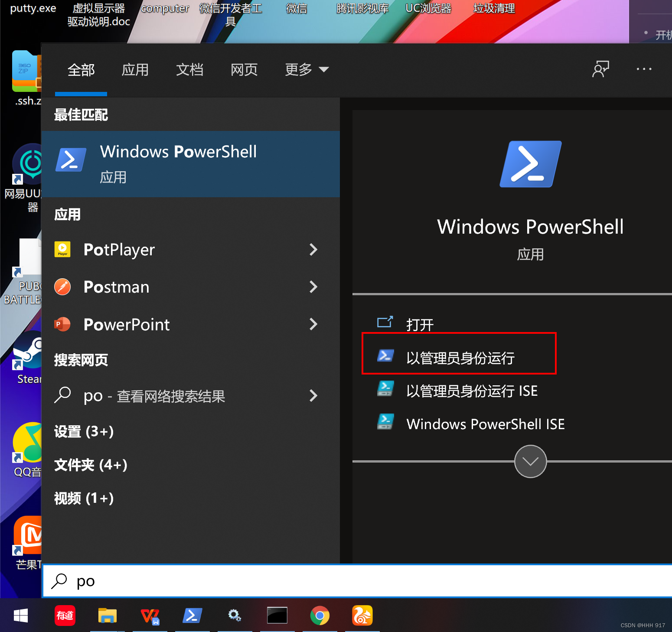672x632 pixels.
Task: Expand the 设置 (3+) results group
Action: pyautogui.click(x=84, y=432)
